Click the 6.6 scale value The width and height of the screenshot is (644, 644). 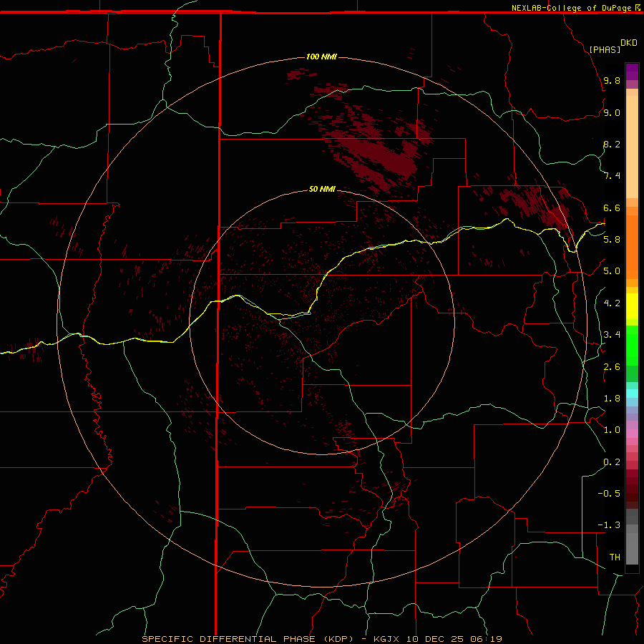click(612, 208)
